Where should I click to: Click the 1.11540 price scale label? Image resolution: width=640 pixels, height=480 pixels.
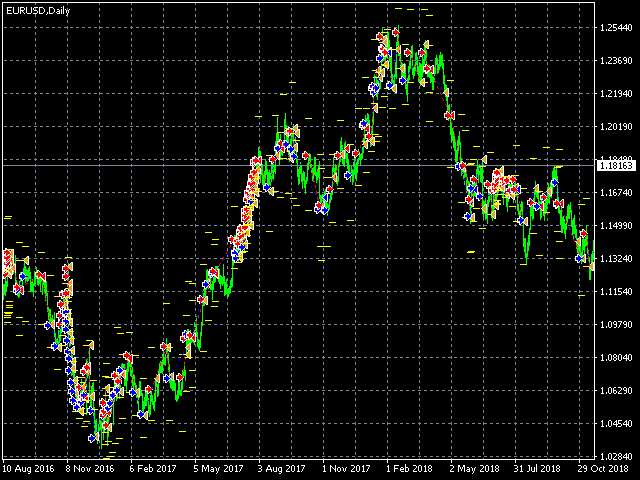616,292
